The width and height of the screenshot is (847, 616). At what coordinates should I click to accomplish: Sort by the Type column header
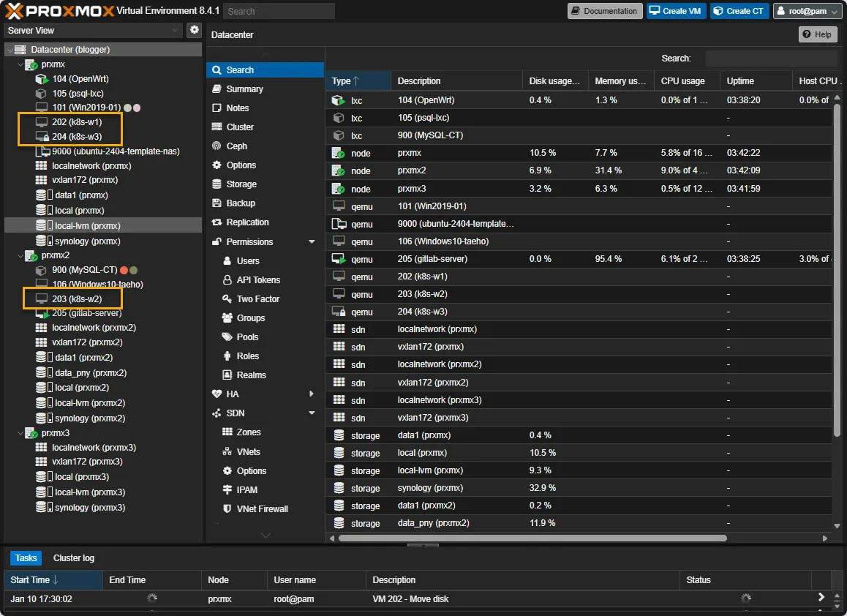[358, 81]
